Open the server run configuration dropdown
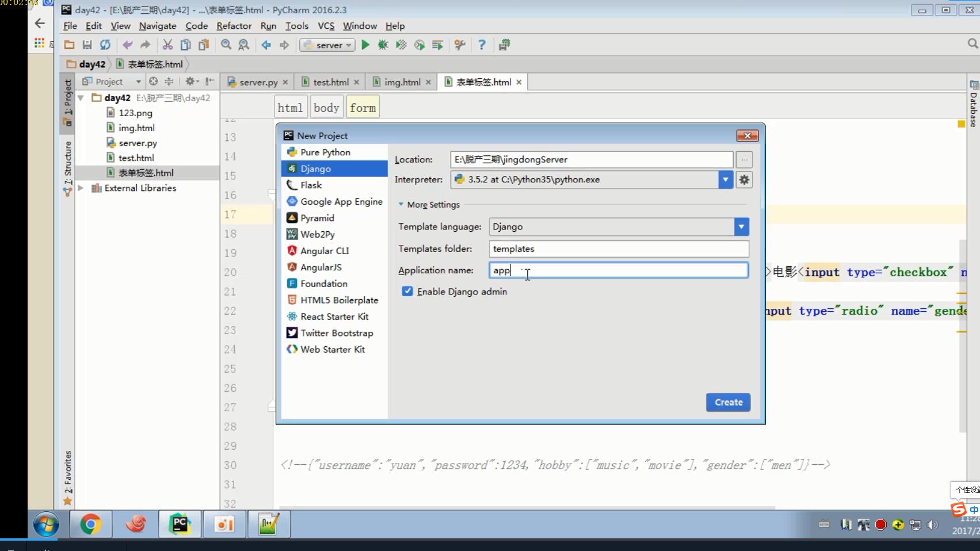 click(x=326, y=45)
